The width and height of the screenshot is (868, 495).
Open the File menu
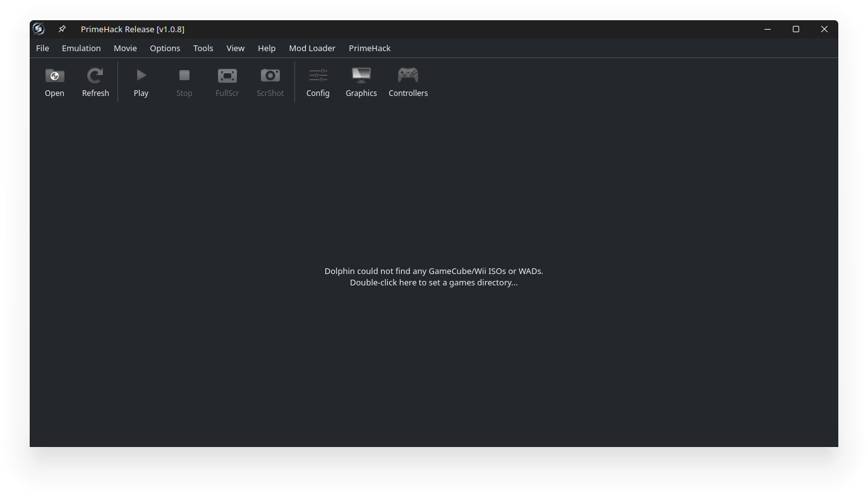(42, 48)
